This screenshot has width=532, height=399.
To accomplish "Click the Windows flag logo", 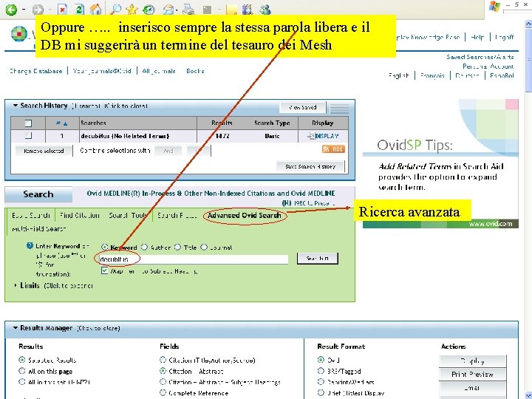I will [494, 7].
